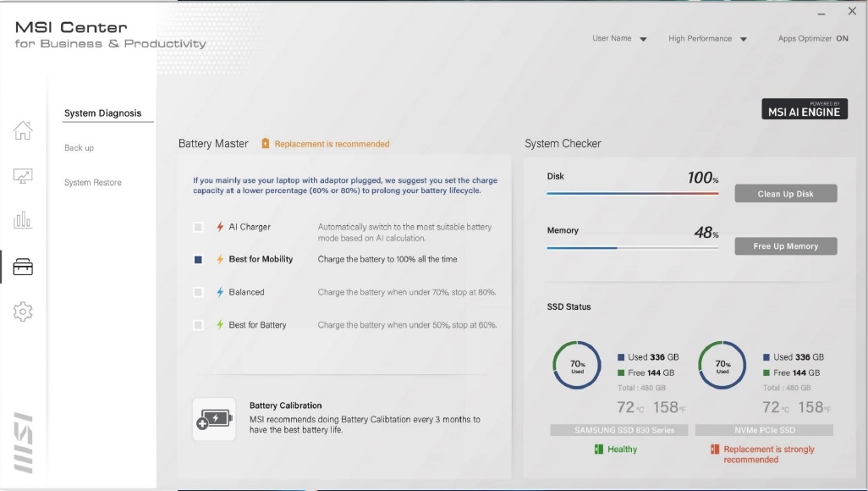Click the AI Charger description text

coord(404,232)
